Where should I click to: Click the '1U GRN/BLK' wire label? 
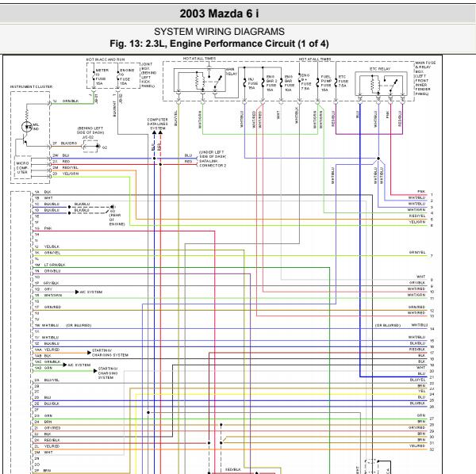[x=66, y=101]
